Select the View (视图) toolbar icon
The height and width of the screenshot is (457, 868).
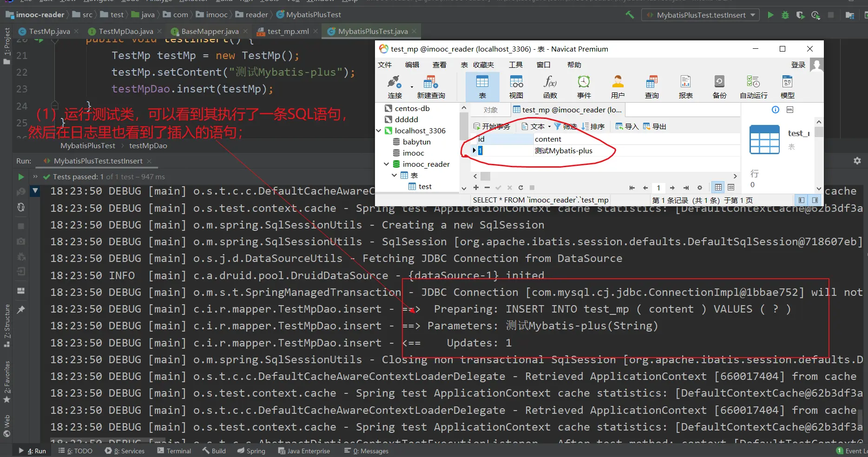click(x=516, y=87)
